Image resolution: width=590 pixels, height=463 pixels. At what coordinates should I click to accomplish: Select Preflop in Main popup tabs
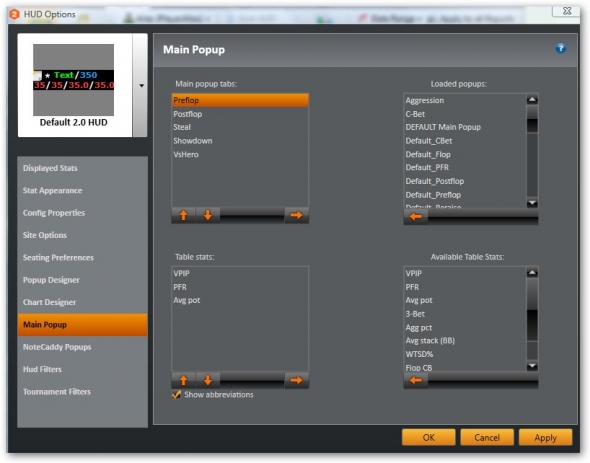point(240,101)
